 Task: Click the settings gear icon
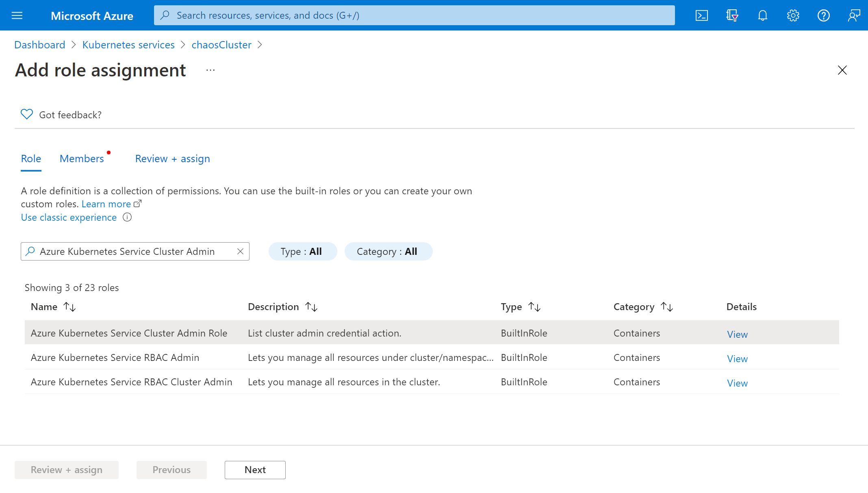click(794, 15)
